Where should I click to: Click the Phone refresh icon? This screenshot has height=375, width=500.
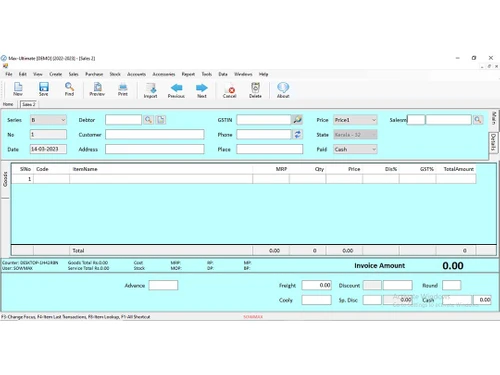(x=297, y=134)
